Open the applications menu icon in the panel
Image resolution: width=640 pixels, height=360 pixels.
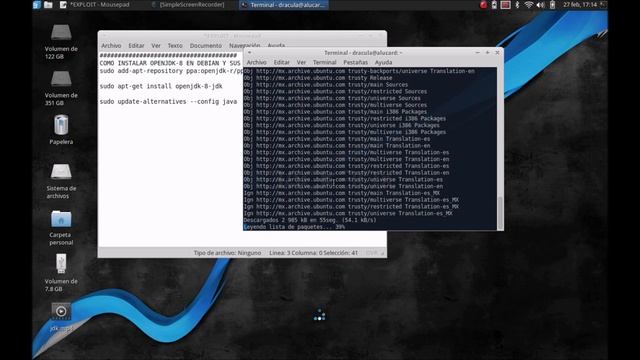pos(37,5)
